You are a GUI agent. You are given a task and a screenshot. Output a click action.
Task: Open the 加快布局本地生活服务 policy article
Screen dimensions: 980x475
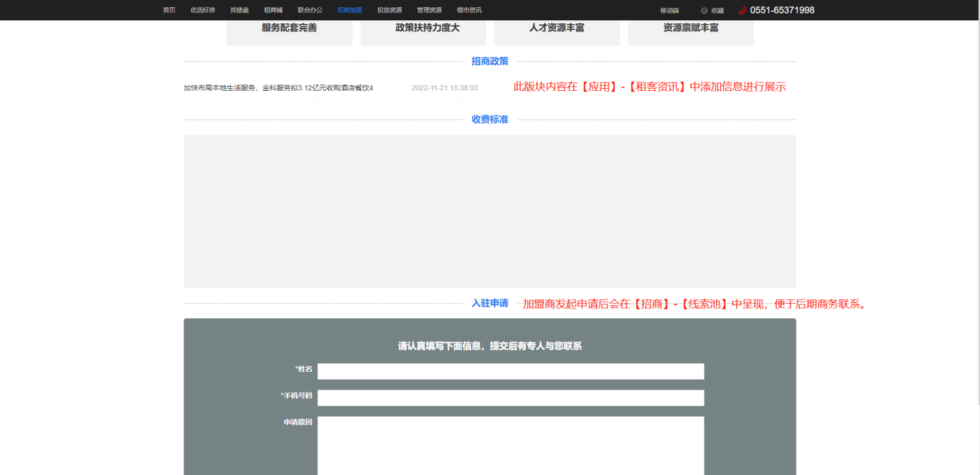(278, 88)
